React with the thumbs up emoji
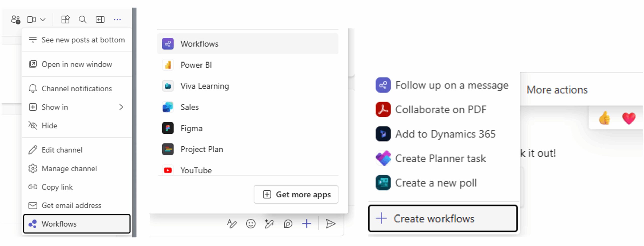This screenshot has width=644, height=246. (x=605, y=118)
